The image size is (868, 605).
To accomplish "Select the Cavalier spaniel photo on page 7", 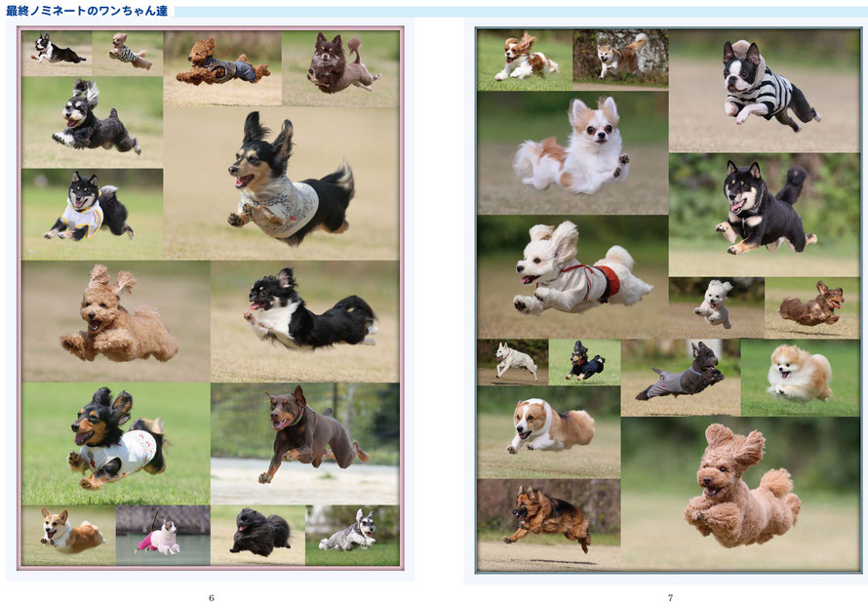I will [525, 60].
